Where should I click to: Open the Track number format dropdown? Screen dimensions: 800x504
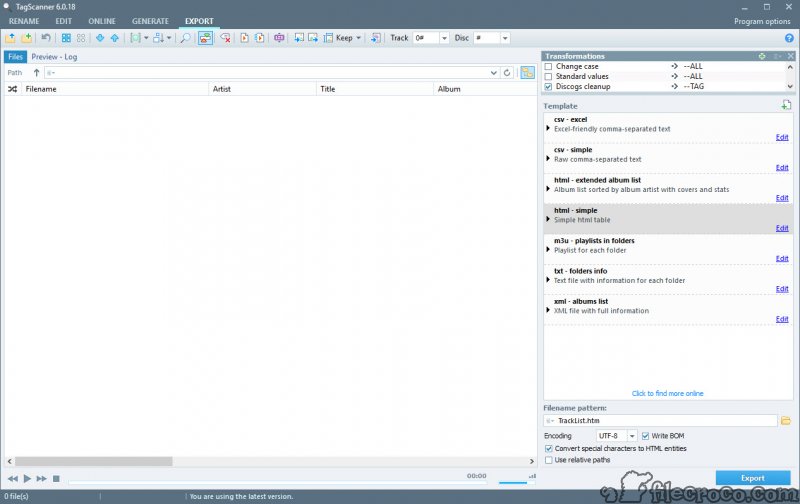(445, 38)
